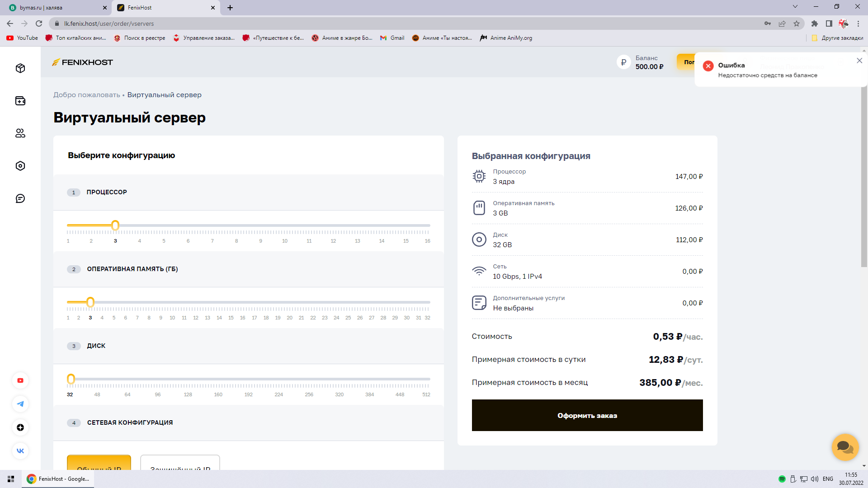Click the VK social icon
The width and height of the screenshot is (868, 488).
(20, 451)
